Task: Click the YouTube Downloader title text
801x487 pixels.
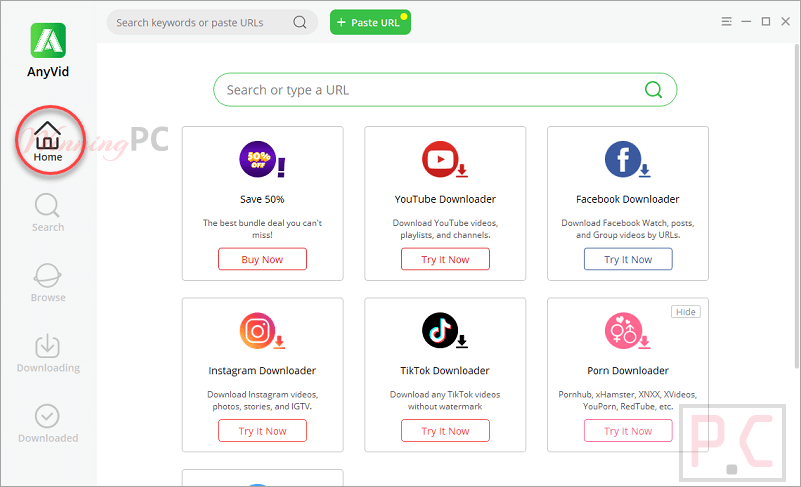Action: point(445,199)
